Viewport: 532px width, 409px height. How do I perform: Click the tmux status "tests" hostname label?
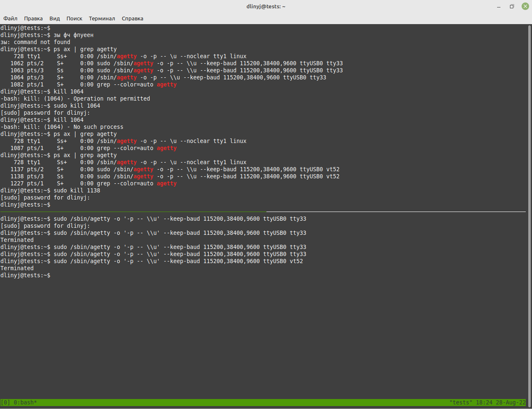coord(461,402)
